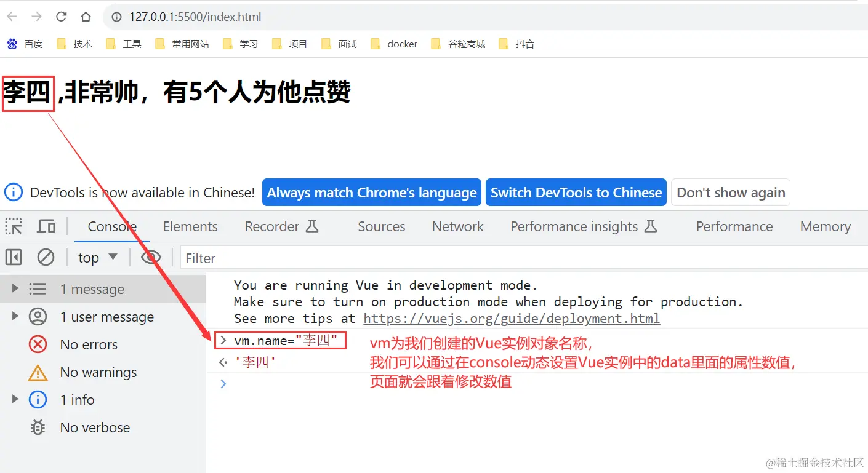Viewport: 868px width, 473px height.
Task: Switch to the Network tab
Action: click(458, 226)
